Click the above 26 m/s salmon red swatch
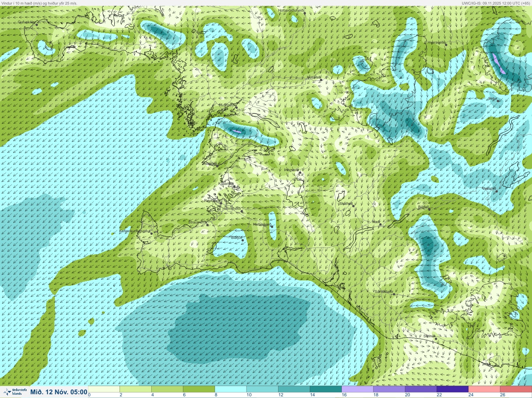 [x=516, y=389]
